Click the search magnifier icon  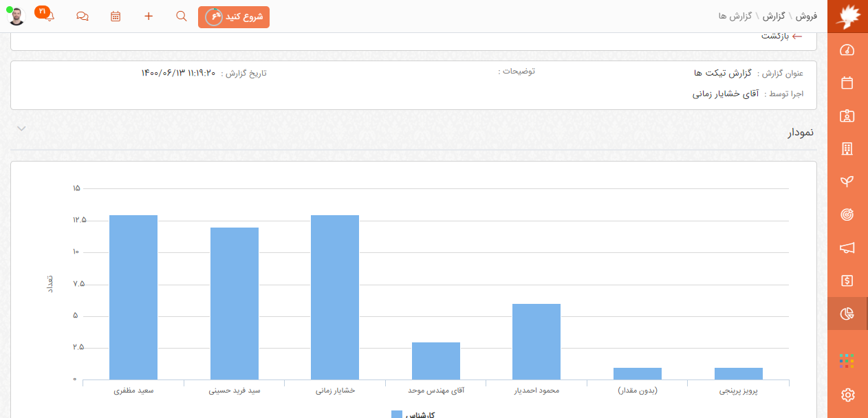click(182, 16)
